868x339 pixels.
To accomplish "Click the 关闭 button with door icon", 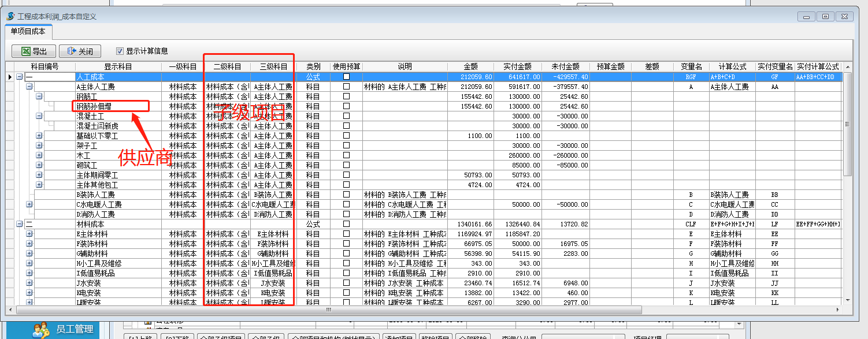I will [80, 51].
